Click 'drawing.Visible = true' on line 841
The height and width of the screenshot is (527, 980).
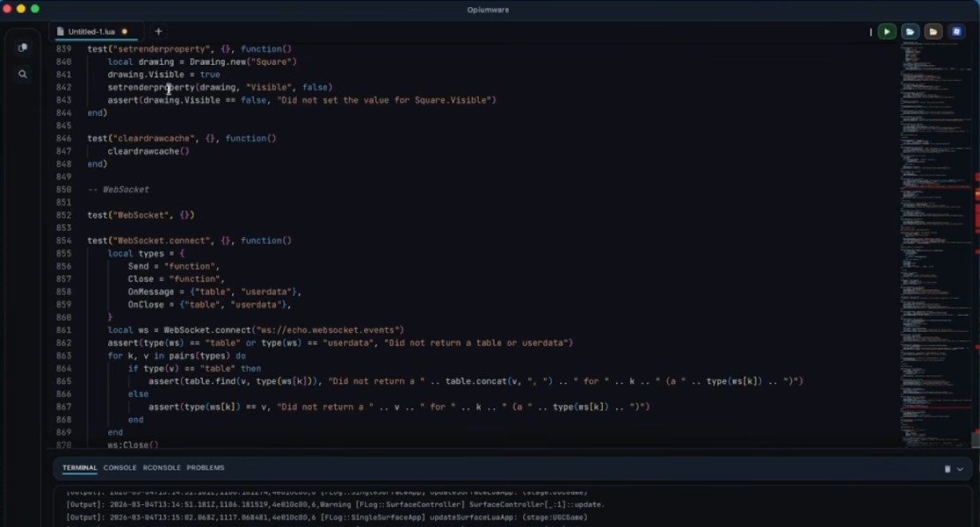click(x=163, y=75)
